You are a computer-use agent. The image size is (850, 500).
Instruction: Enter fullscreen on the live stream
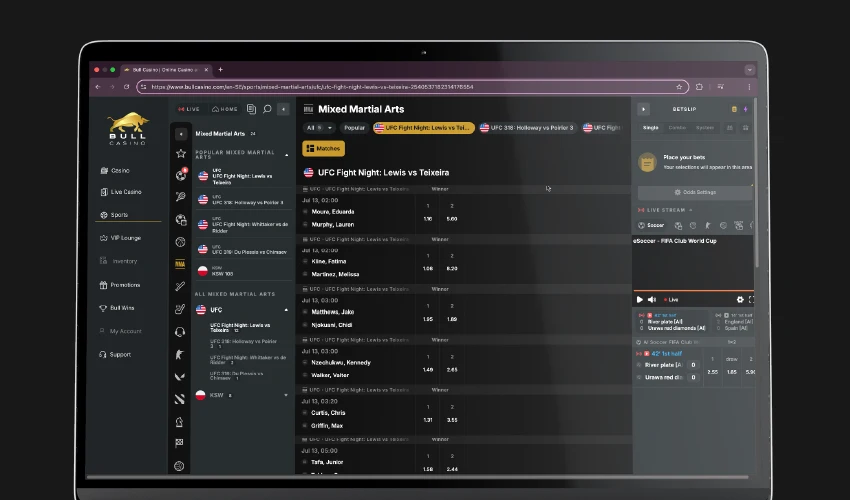751,299
